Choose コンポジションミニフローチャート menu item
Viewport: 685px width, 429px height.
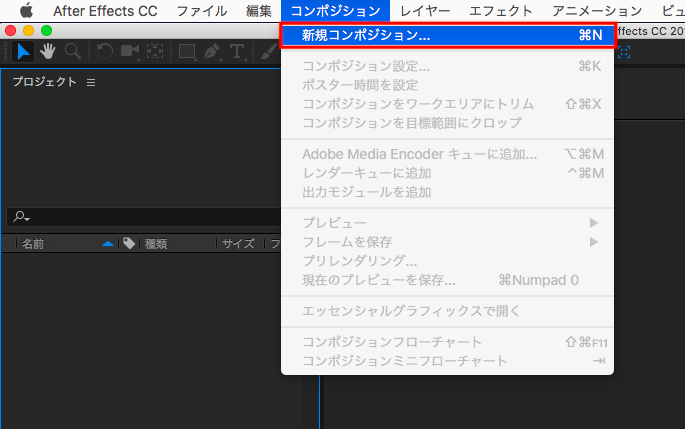click(447, 361)
